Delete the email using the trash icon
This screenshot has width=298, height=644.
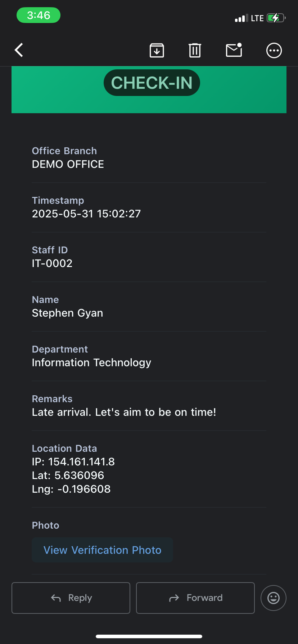195,50
